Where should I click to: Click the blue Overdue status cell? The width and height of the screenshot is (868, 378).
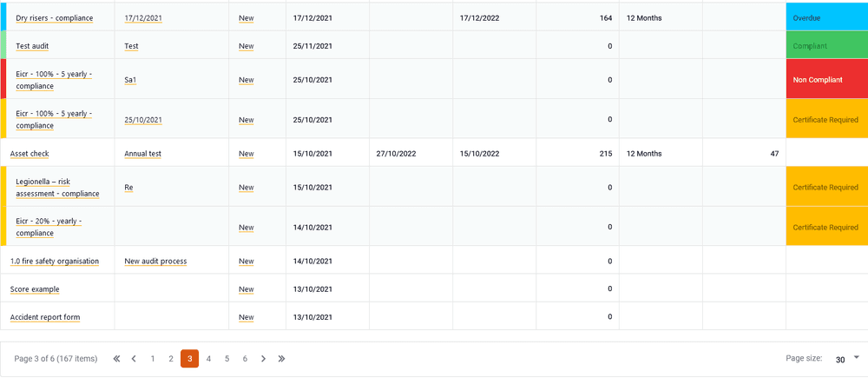click(827, 17)
